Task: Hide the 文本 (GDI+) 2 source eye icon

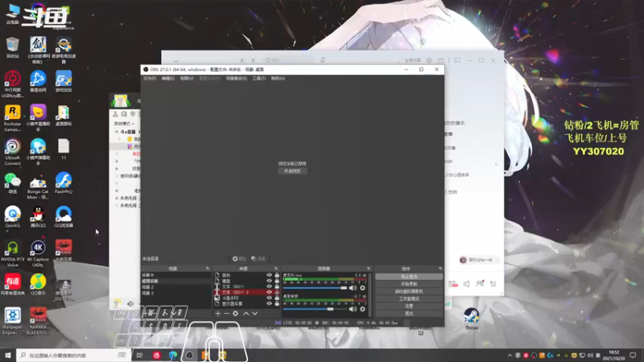Action: (269, 292)
